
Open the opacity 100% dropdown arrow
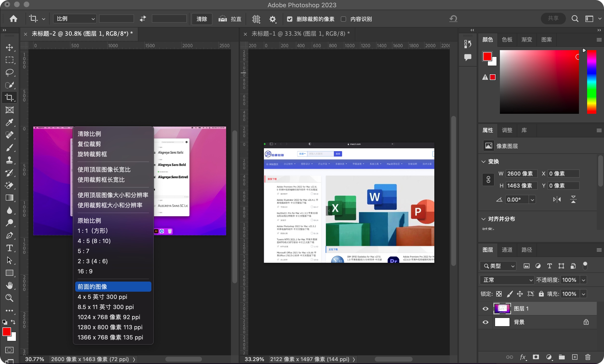click(584, 280)
